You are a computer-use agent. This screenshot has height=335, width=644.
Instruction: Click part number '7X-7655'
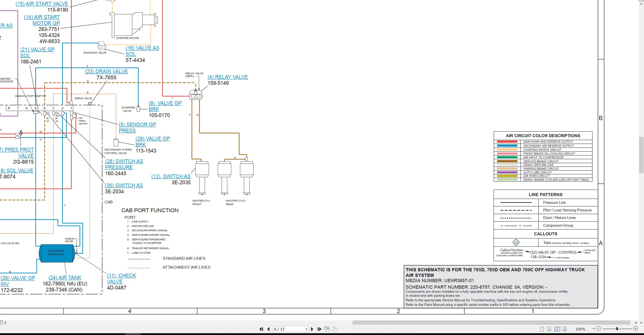pyautogui.click(x=106, y=78)
